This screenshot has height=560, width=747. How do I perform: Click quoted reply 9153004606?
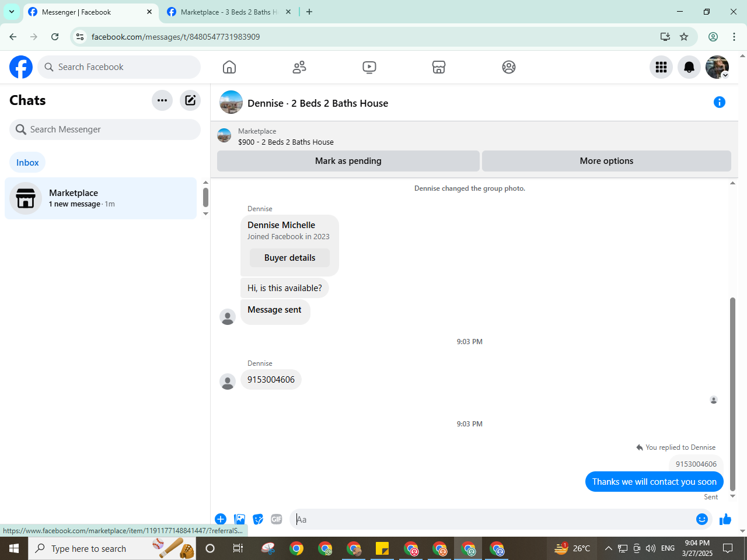pos(696,464)
